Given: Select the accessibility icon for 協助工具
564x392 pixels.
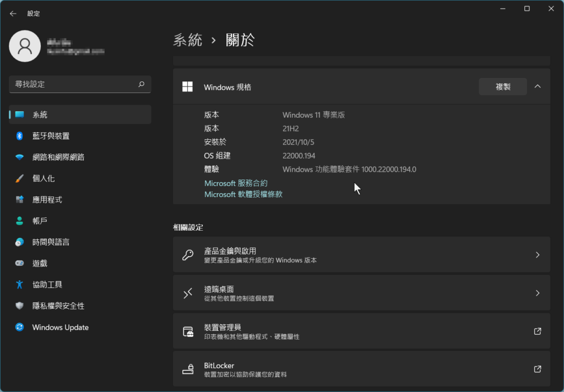Looking at the screenshot, I should click(19, 285).
